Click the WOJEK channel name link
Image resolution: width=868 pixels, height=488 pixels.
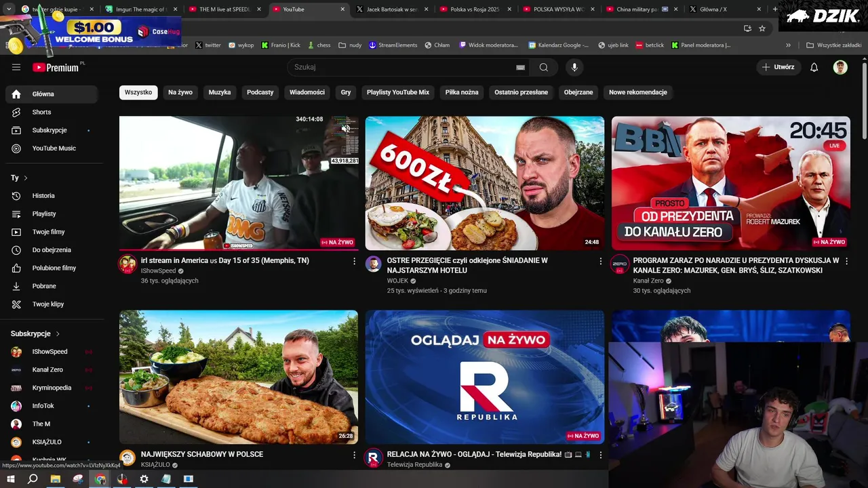(x=397, y=281)
